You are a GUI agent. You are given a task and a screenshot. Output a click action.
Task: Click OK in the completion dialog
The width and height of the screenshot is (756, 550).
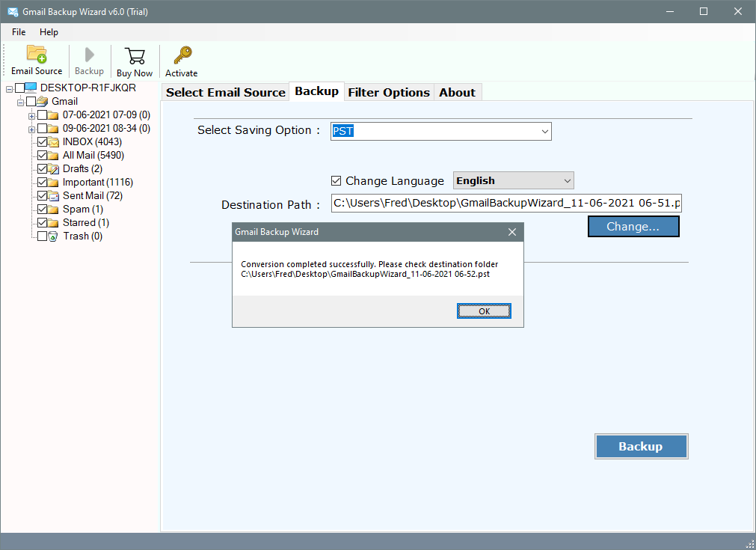pyautogui.click(x=484, y=311)
